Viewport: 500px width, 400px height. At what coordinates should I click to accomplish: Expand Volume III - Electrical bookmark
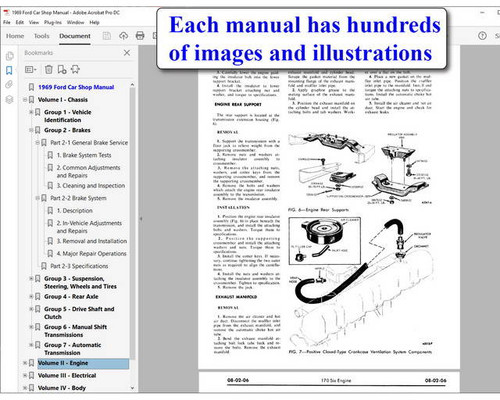(25, 376)
